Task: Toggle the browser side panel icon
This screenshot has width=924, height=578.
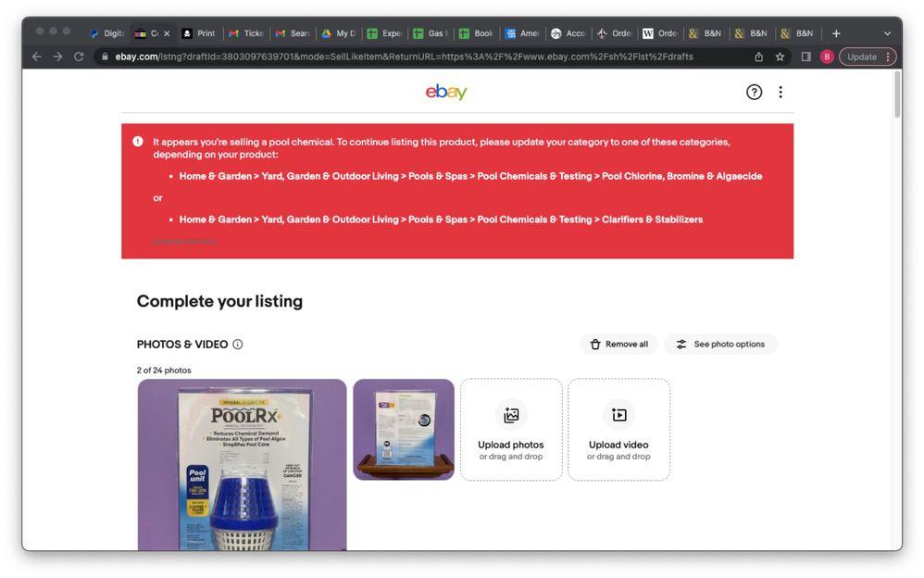Action: 805,57
